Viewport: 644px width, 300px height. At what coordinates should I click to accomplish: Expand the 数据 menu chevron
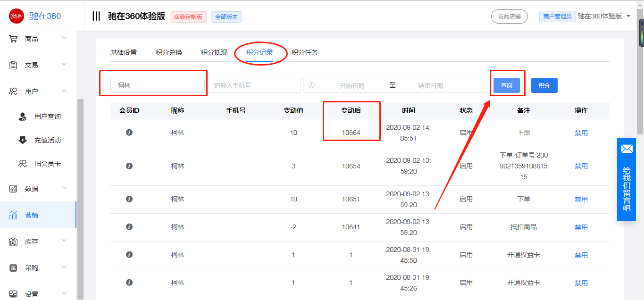point(64,188)
